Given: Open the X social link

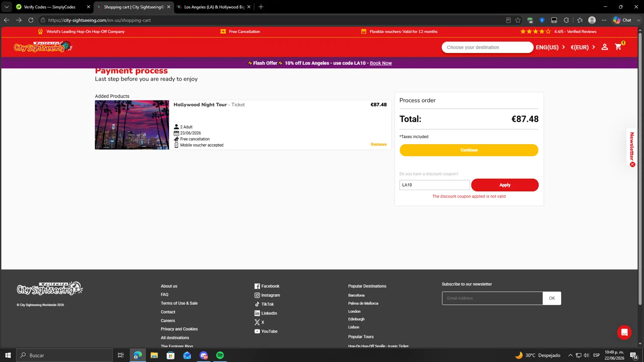Looking at the screenshot, I should 259,322.
